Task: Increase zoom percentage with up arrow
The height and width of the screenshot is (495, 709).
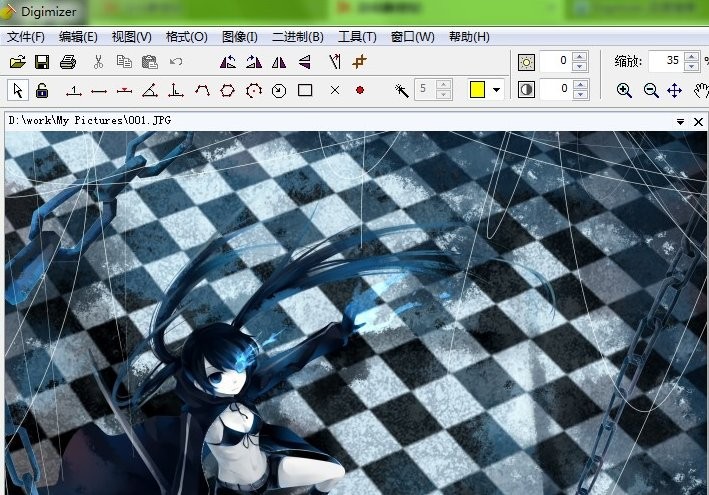Action: point(691,56)
